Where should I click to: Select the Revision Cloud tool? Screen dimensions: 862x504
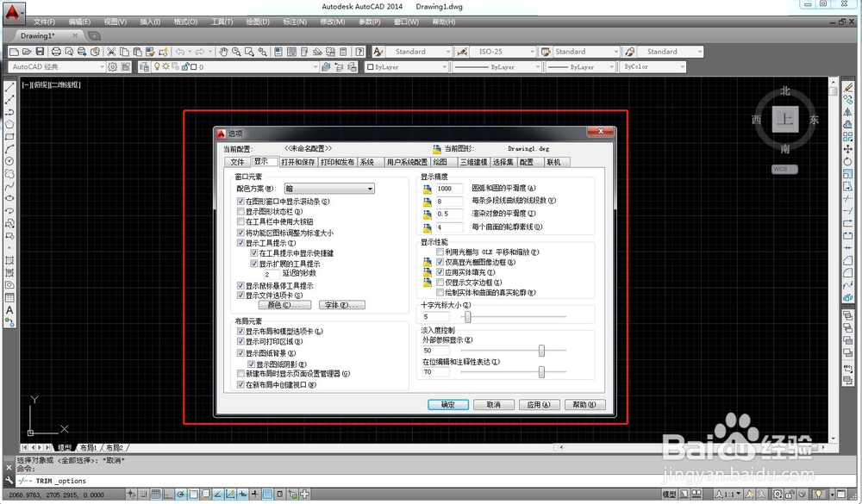pos(9,174)
